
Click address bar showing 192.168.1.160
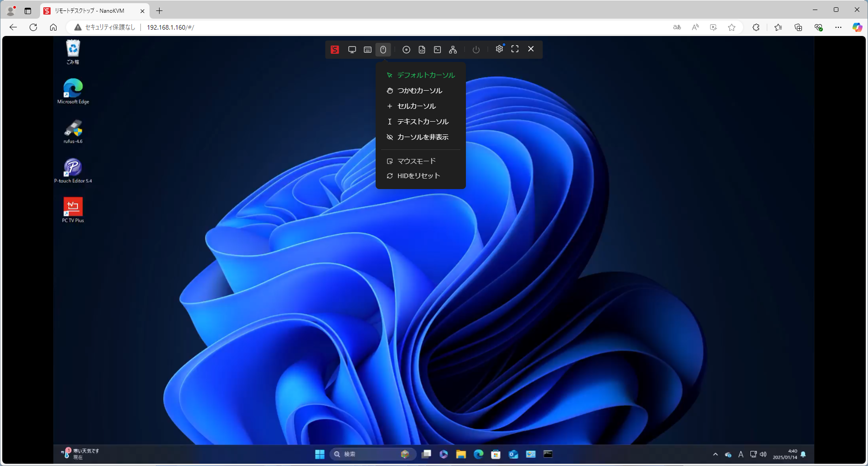tap(170, 27)
